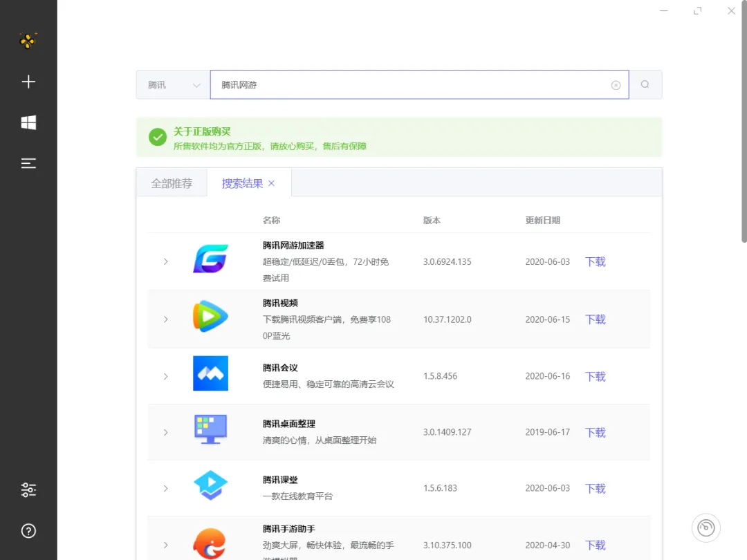Click the round speed gauge floating button
747x560 pixels.
[x=706, y=528]
